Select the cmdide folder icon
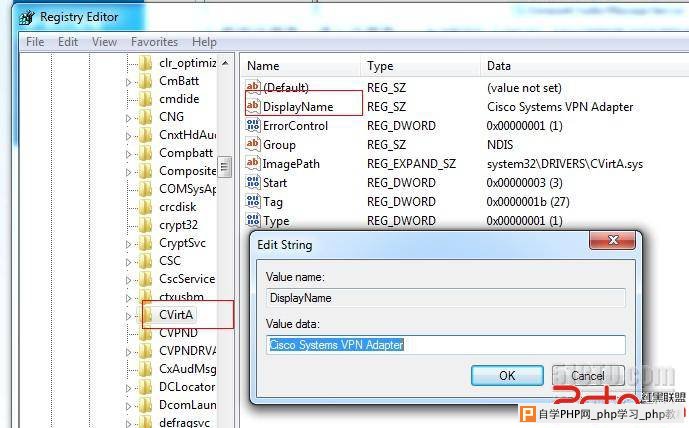 pyautogui.click(x=145, y=99)
